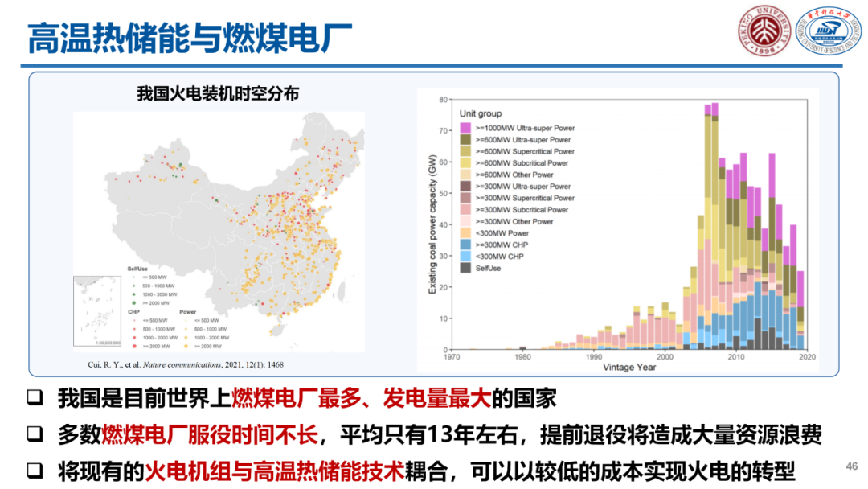The image size is (868, 489).
Task: Click the >=600MW Ultra-super Power legend marker
Action: [466, 140]
